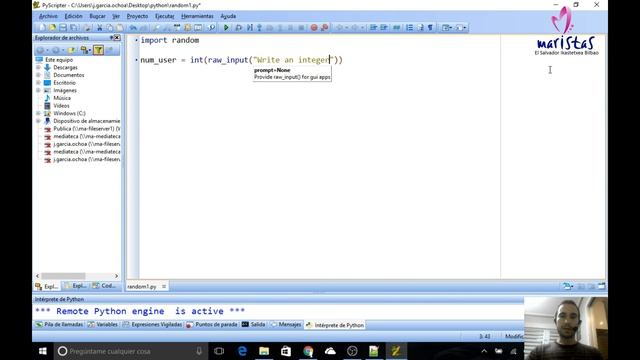Viewport: 640px width, 360px height.
Task: Switch to Pila de llamadas tab
Action: pyautogui.click(x=59, y=325)
